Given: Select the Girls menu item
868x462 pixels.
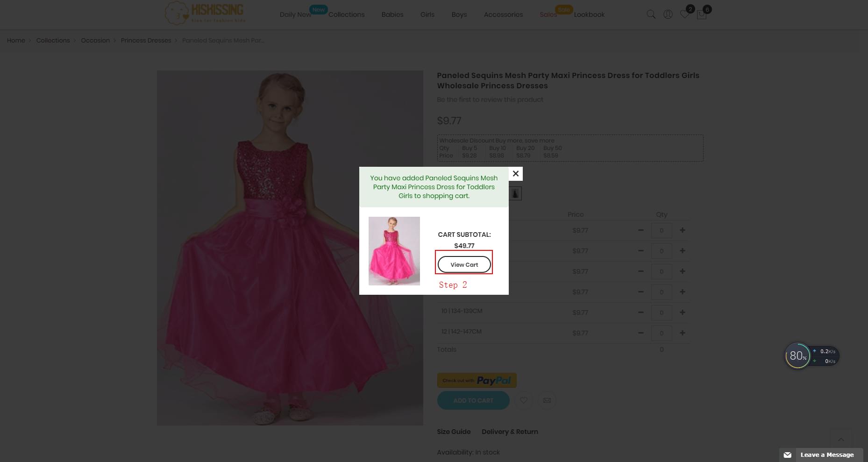Looking at the screenshot, I should click(427, 14).
